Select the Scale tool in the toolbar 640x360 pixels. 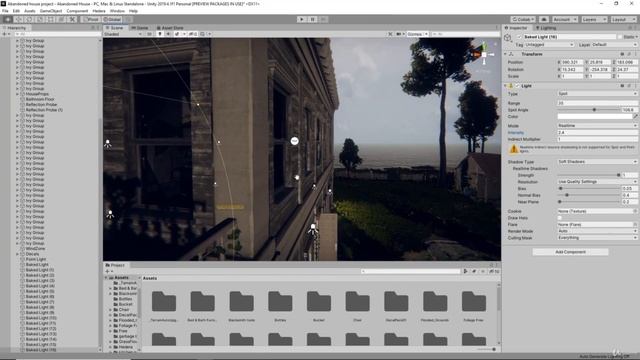click(40, 19)
